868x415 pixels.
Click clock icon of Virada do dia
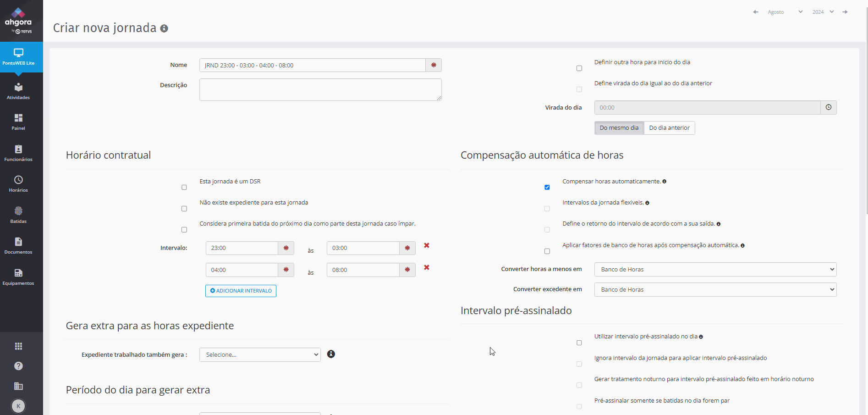829,107
